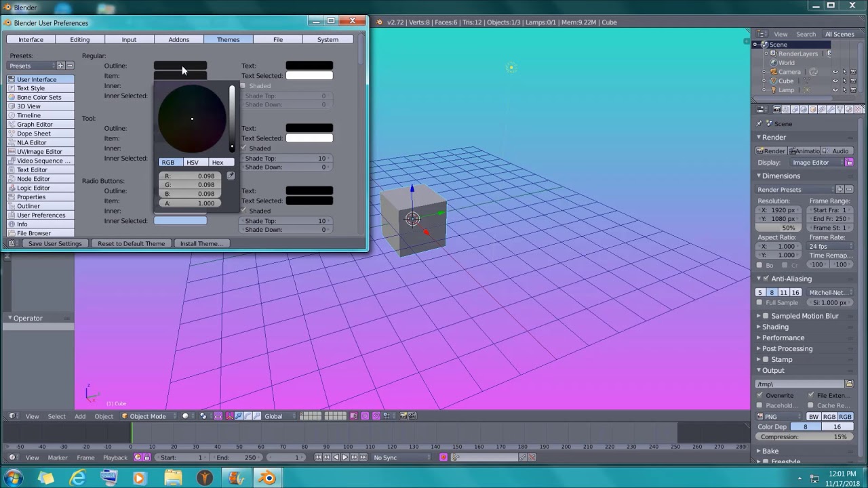Screen dimensions: 868x488
Task: Open the Object properties cube icon tab
Action: [x=813, y=109]
